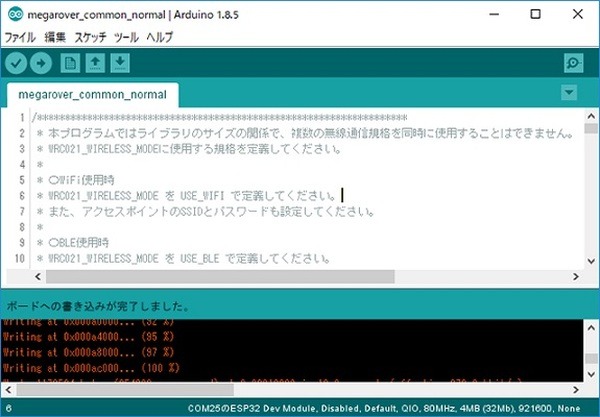
Task: Open the tab options dropdown arrow
Action: [x=569, y=93]
